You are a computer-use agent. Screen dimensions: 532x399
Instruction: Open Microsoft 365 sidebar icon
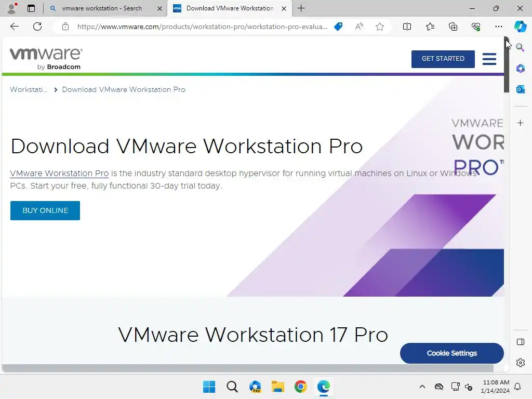tap(520, 68)
